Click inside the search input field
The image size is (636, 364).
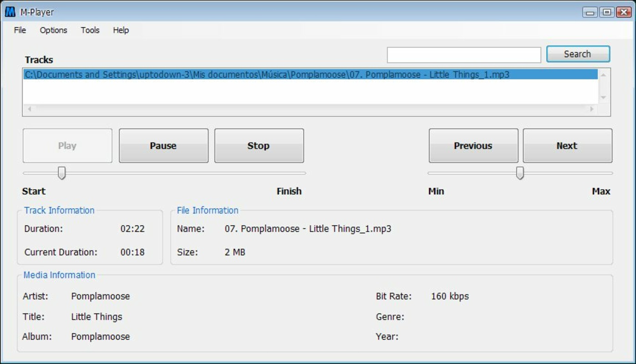click(463, 54)
